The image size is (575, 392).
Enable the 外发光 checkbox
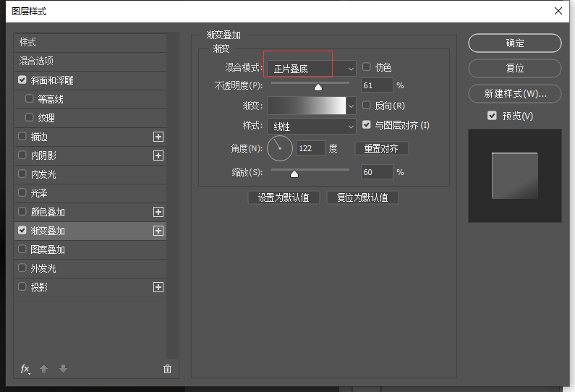pyautogui.click(x=22, y=268)
